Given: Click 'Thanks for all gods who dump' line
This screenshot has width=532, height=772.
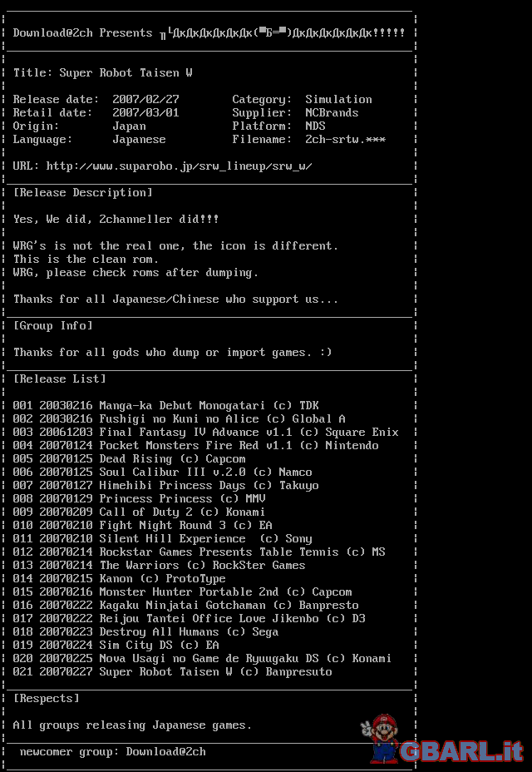Looking at the screenshot, I should point(173,352).
